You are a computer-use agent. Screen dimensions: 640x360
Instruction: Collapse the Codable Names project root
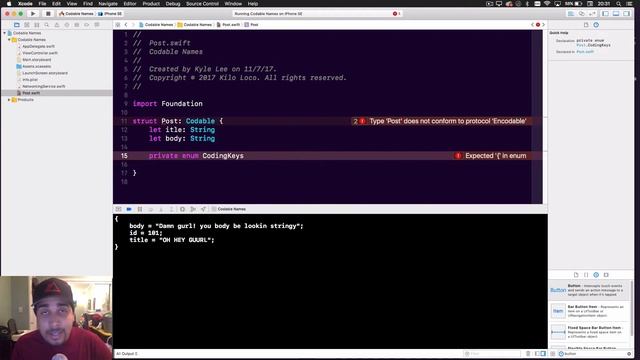(4, 33)
